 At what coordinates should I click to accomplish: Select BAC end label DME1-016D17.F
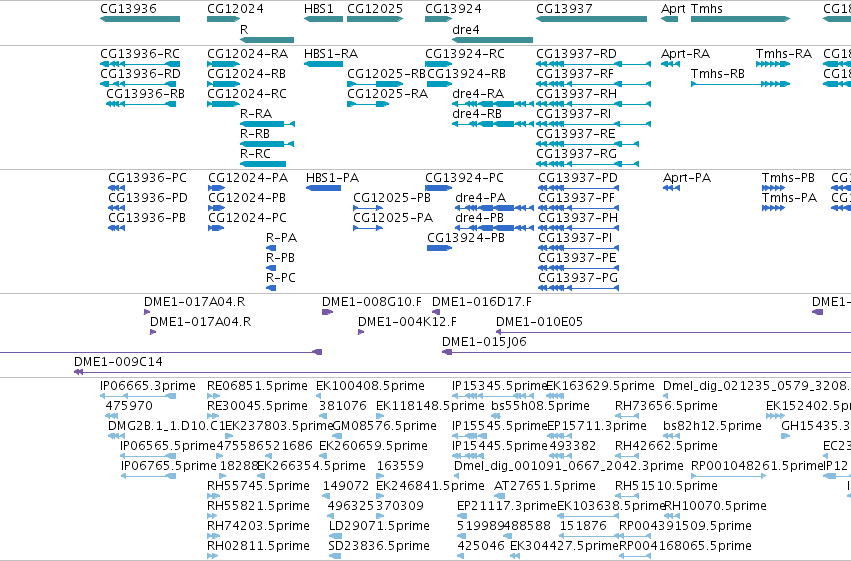pyautogui.click(x=482, y=302)
